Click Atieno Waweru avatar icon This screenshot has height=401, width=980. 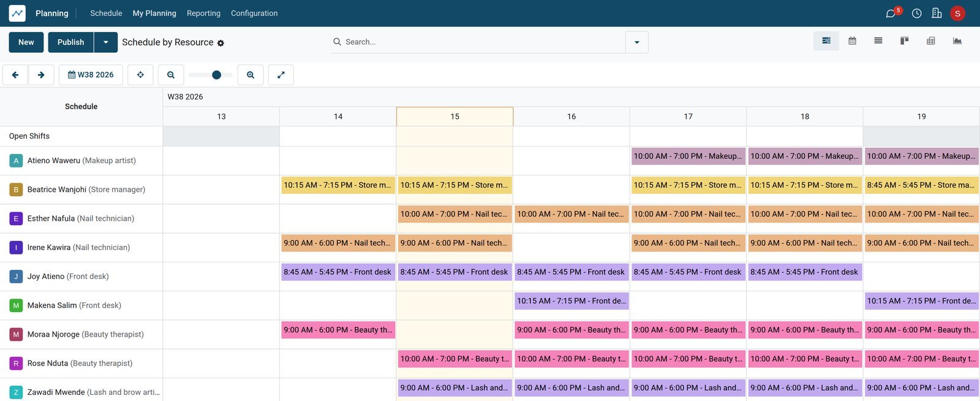pyautogui.click(x=16, y=161)
